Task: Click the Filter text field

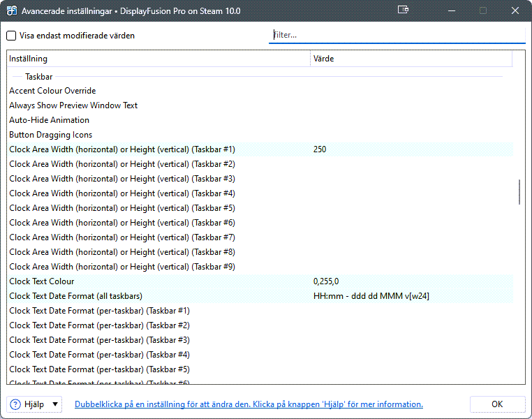Action: coord(397,35)
